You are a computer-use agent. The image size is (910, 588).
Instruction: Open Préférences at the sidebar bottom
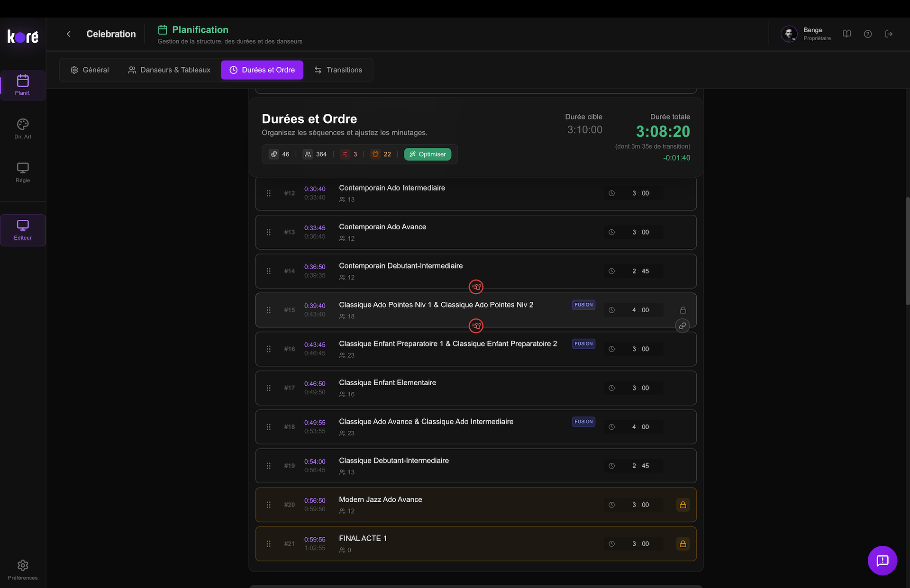(x=23, y=570)
